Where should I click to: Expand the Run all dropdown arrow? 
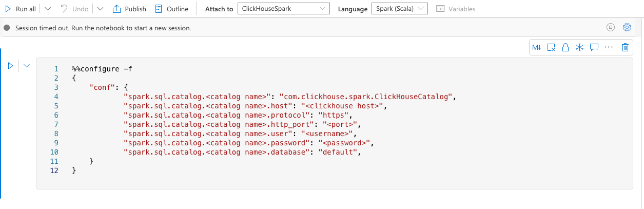(47, 9)
